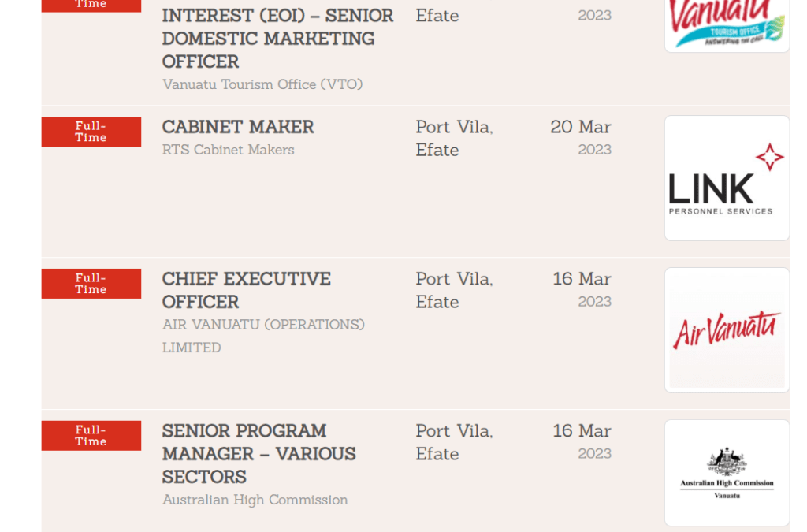This screenshot has height=532, width=807.
Task: Click RTS Cabinet Makers company name
Action: (x=228, y=150)
